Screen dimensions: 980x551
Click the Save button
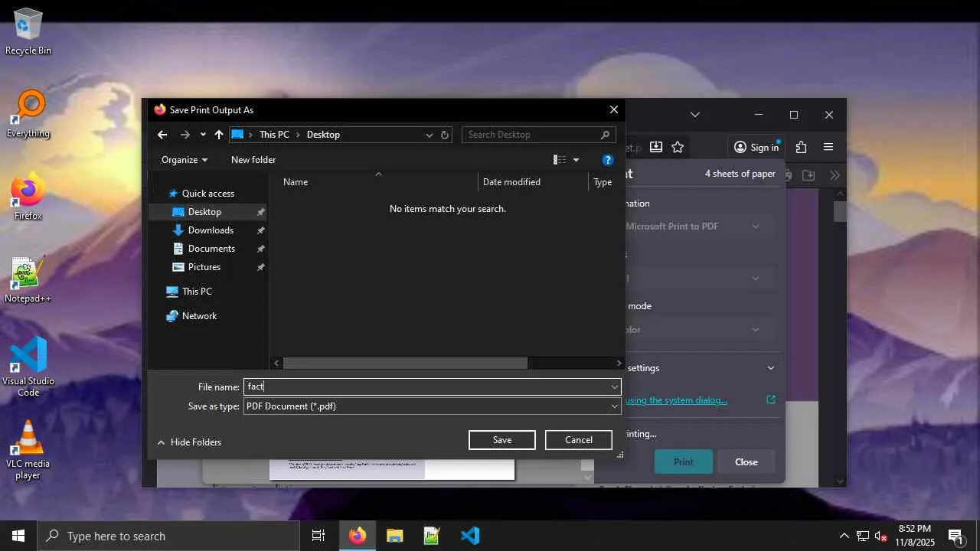[x=502, y=440]
